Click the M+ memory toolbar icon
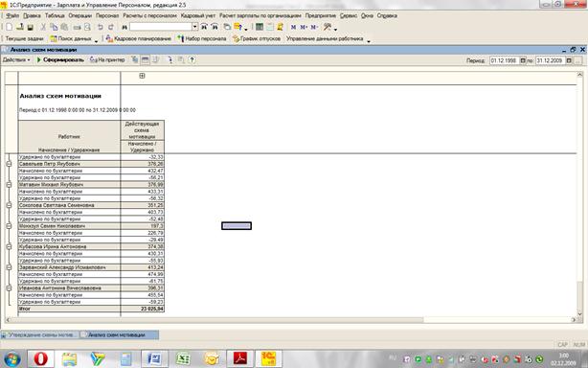Image resolution: width=588 pixels, height=368 pixels. pos(304,27)
